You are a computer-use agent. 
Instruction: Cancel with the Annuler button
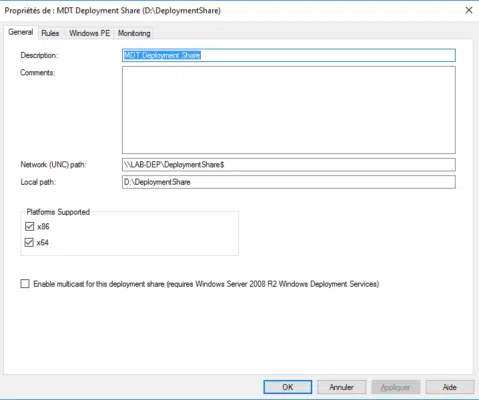click(341, 387)
